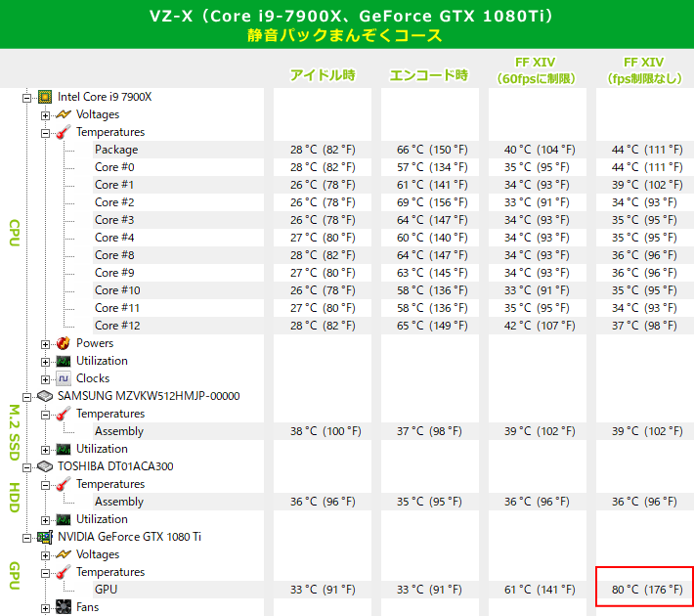Collapse Temperatures under Intel Core i9
Viewport: 694px width, 616px height.
(x=45, y=133)
